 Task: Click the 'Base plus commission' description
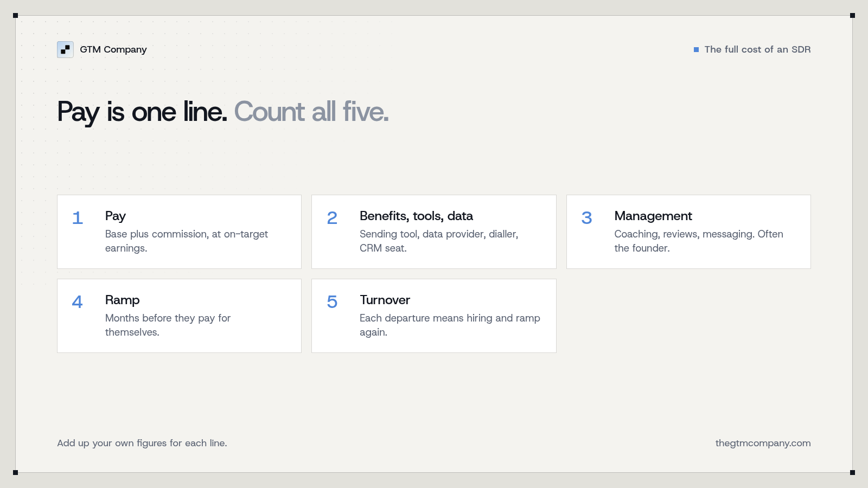tap(187, 241)
